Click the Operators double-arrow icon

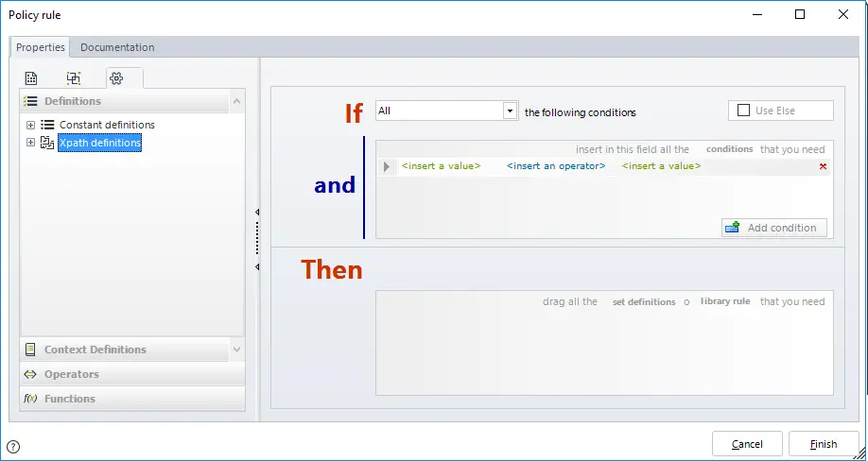pos(30,374)
